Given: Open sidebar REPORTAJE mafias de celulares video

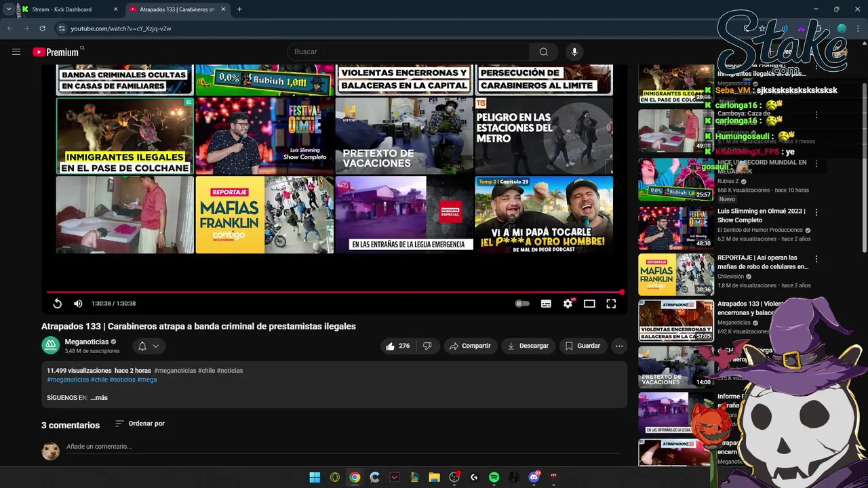Looking at the screenshot, I should coord(763,262).
